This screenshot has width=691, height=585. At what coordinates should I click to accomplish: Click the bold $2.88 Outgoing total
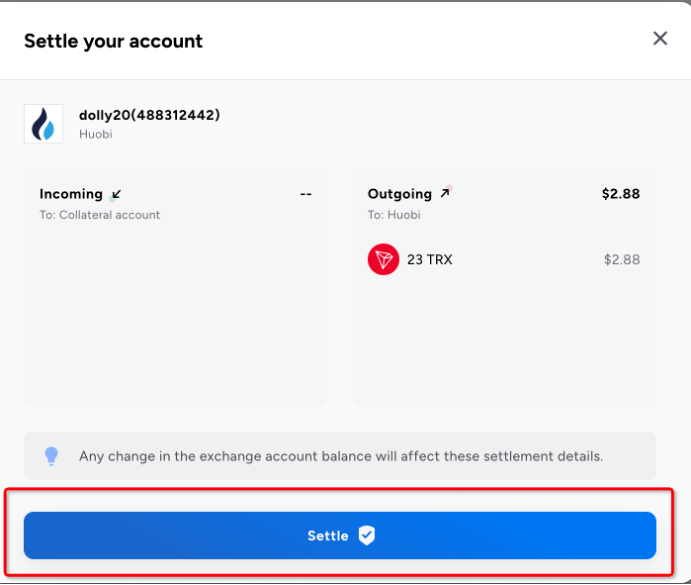tap(620, 194)
